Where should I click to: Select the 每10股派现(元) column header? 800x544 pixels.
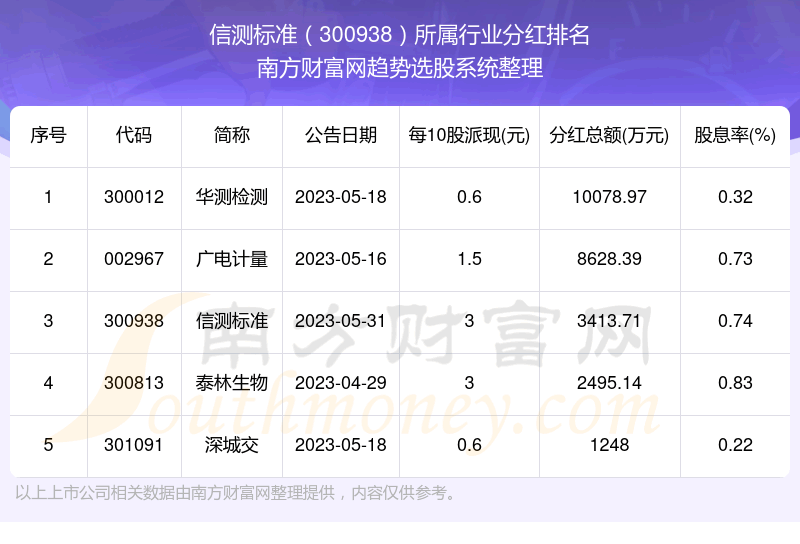pos(469,135)
